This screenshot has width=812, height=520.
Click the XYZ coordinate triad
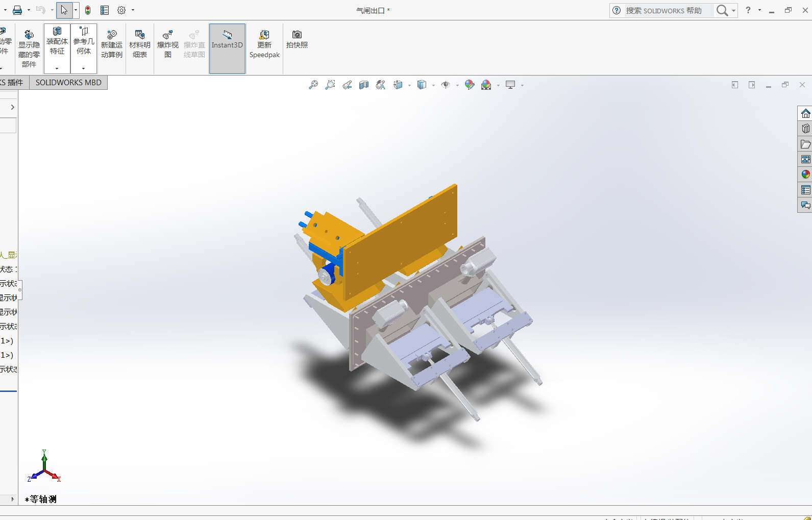[44, 466]
